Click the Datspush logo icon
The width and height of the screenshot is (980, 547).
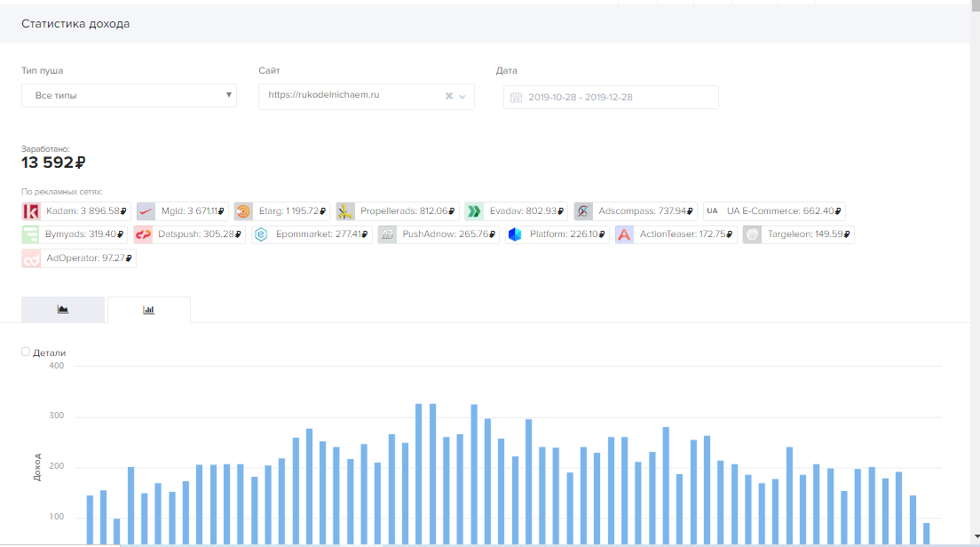click(x=144, y=235)
